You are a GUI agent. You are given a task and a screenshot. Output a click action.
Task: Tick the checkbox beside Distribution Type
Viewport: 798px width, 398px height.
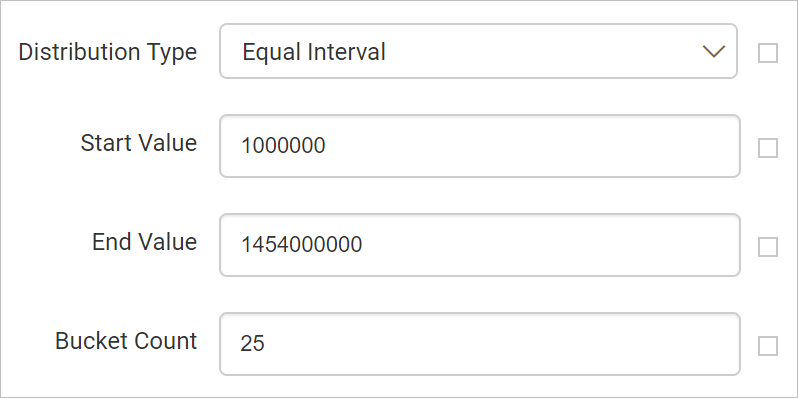click(768, 52)
